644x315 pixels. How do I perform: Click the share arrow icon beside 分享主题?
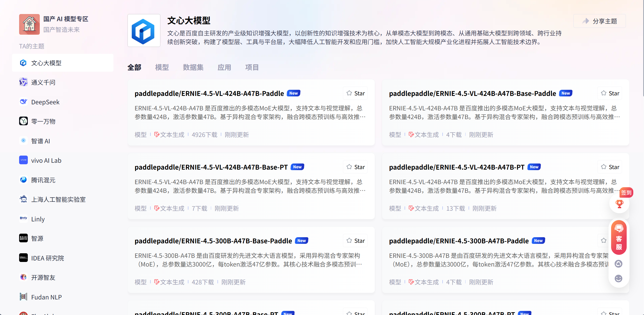(586, 21)
